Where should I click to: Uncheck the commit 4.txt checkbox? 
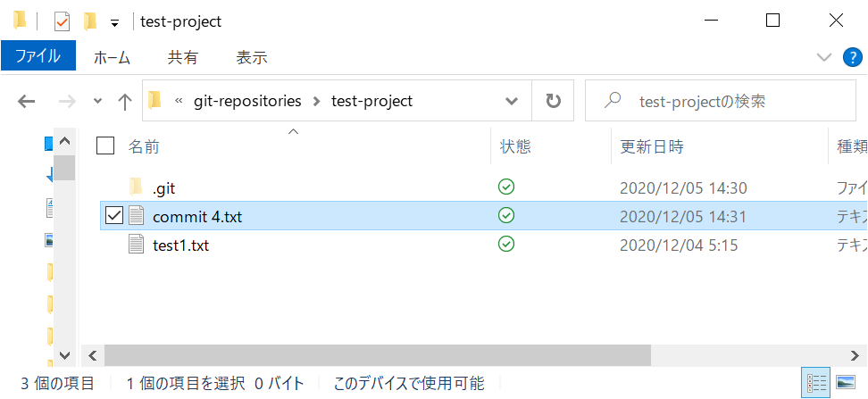[113, 216]
